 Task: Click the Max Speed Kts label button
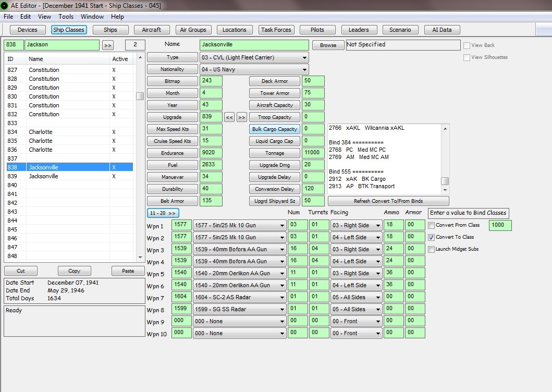(x=173, y=129)
